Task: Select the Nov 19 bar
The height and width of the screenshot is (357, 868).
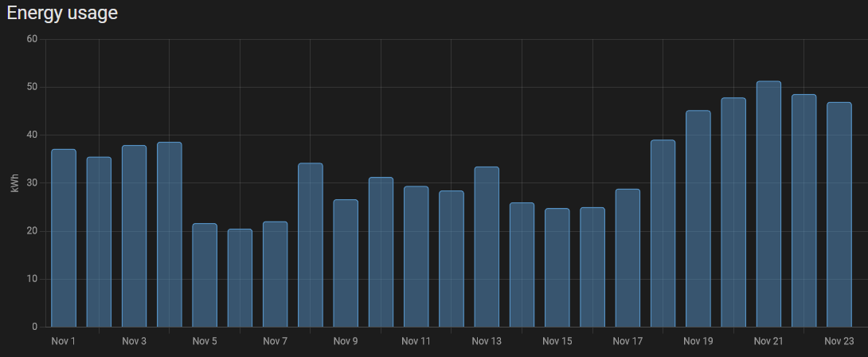Action: (x=698, y=219)
